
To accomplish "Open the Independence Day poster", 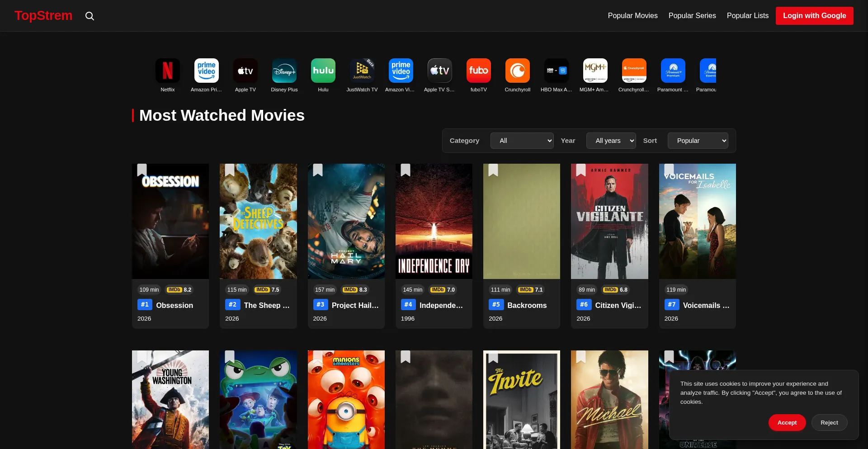I will click(x=434, y=221).
